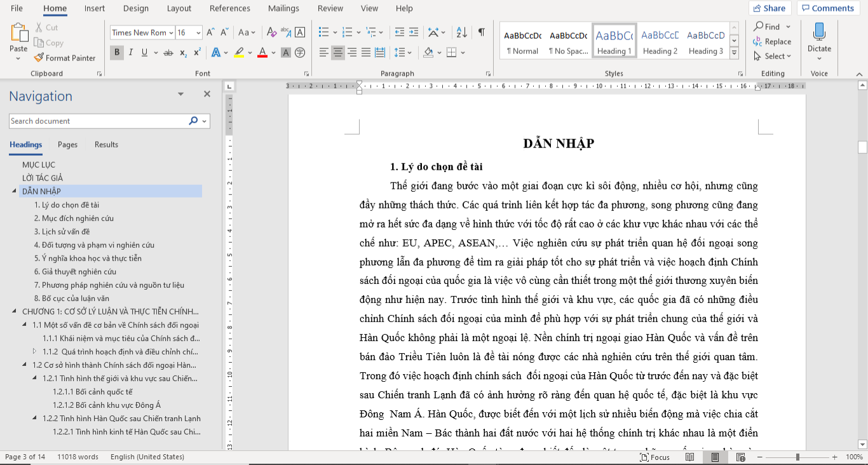Click the Share button

770,8
